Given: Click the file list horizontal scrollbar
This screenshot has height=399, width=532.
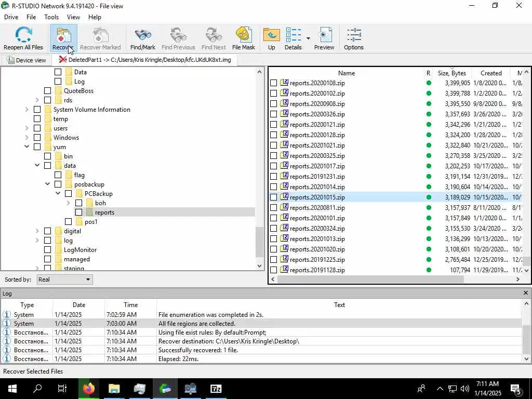Looking at the screenshot, I should [x=370, y=279].
